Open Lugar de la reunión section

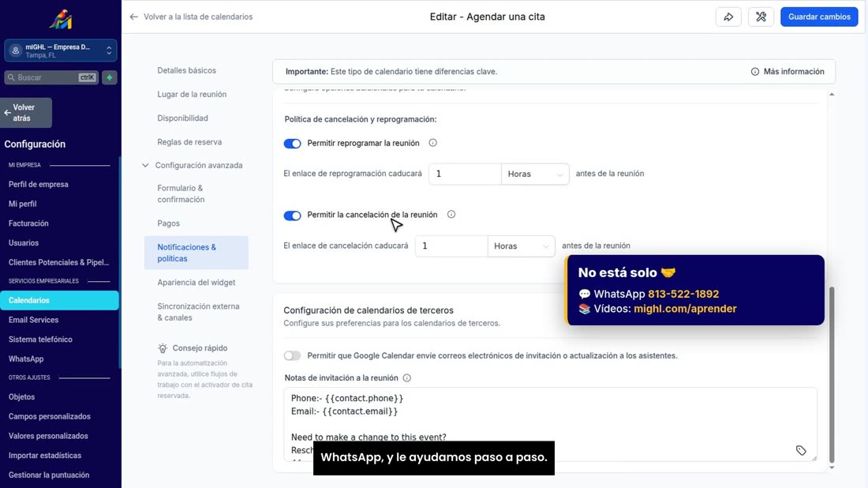[192, 94]
